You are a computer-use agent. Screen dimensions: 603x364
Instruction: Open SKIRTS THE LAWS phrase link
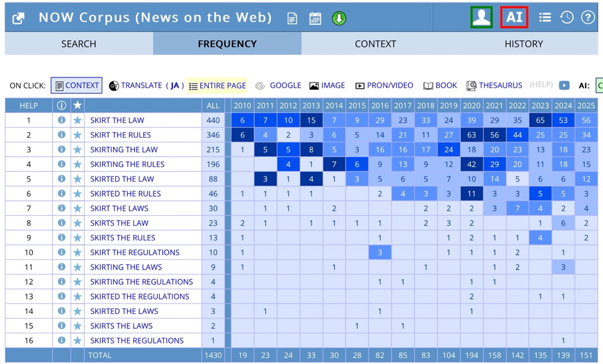coord(121,326)
